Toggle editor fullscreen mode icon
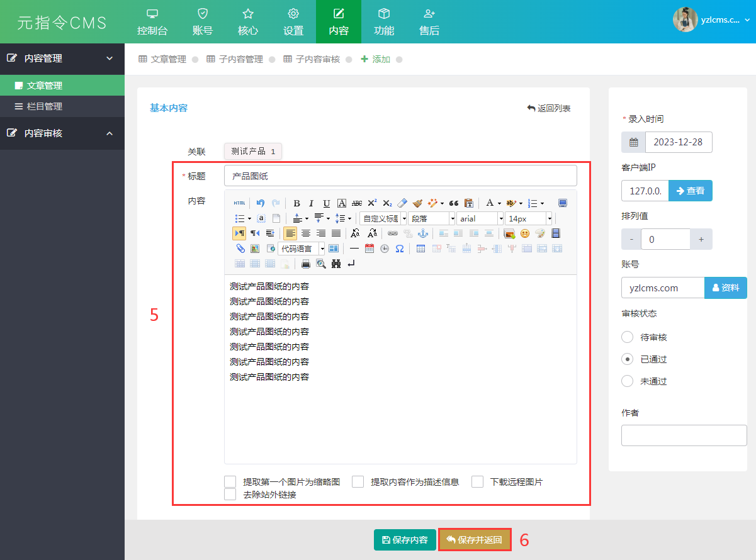Screen dimensions: 756x560 (x=563, y=203)
